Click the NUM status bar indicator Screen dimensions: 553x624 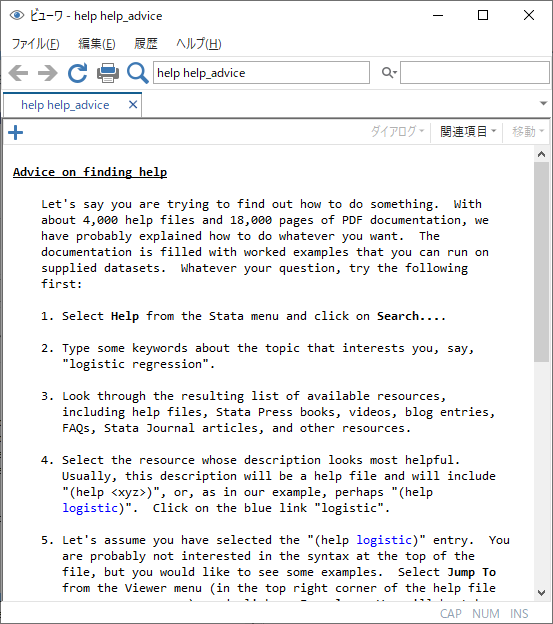[486, 614]
